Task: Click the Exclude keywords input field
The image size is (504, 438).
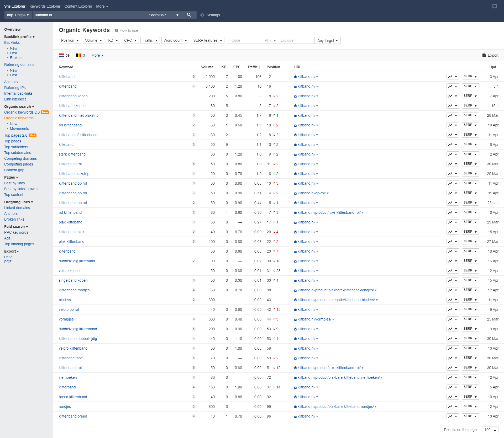Action: pyautogui.click(x=296, y=40)
